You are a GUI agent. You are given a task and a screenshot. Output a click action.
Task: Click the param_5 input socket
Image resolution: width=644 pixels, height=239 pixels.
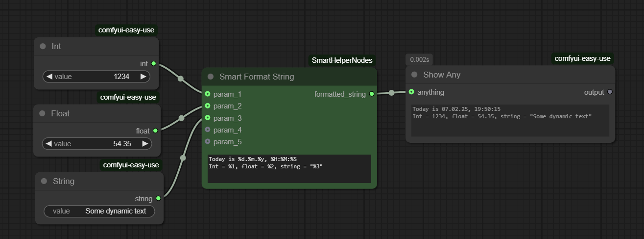click(x=208, y=141)
